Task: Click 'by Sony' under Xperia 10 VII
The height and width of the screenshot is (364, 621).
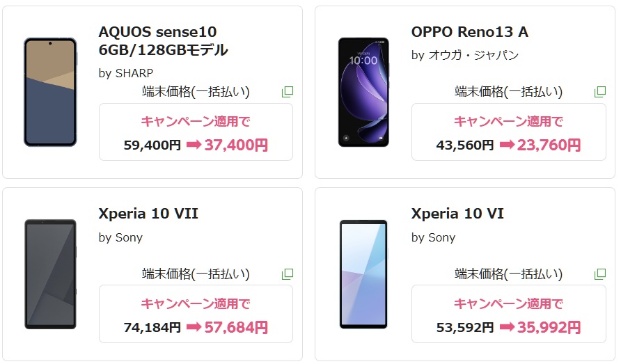Action: [x=120, y=237]
